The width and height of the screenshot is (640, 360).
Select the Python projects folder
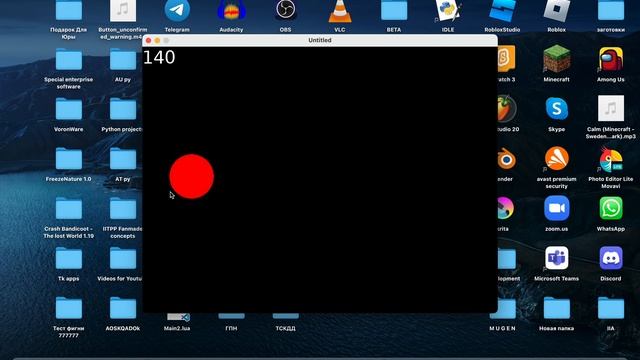[122, 109]
